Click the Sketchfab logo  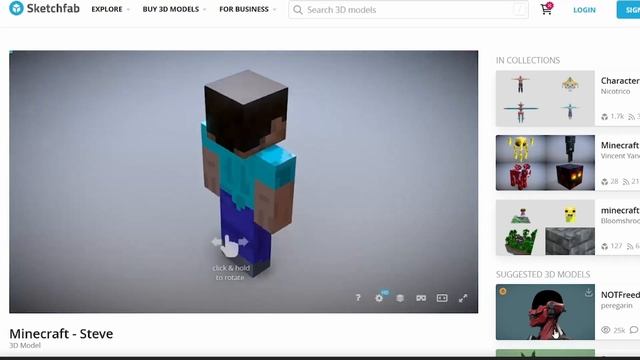point(44,8)
